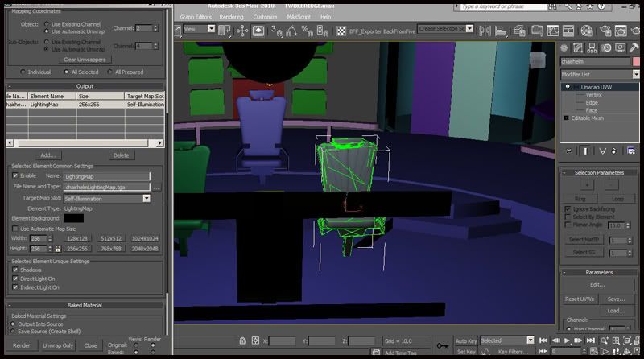Toggle Percent Snap icon
The width and height of the screenshot is (644, 359).
[x=308, y=31]
